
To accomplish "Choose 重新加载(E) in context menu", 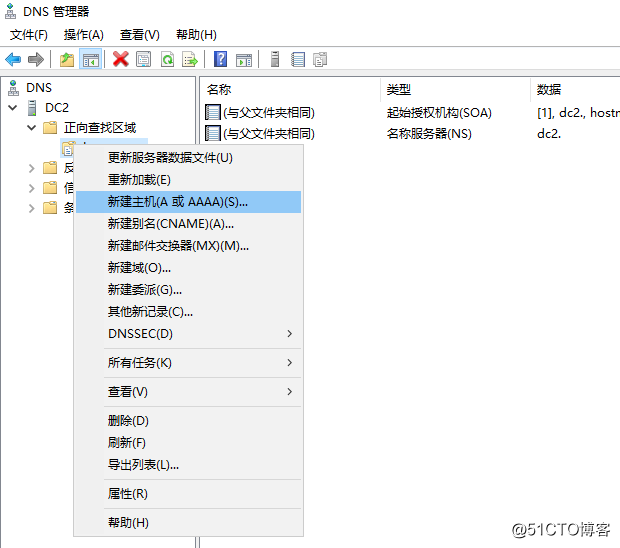I will (189, 180).
